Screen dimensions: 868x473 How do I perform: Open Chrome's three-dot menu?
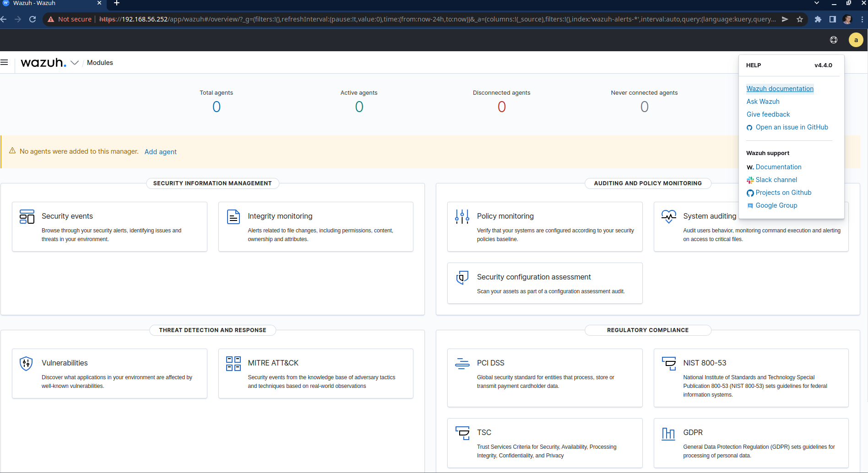pos(862,19)
